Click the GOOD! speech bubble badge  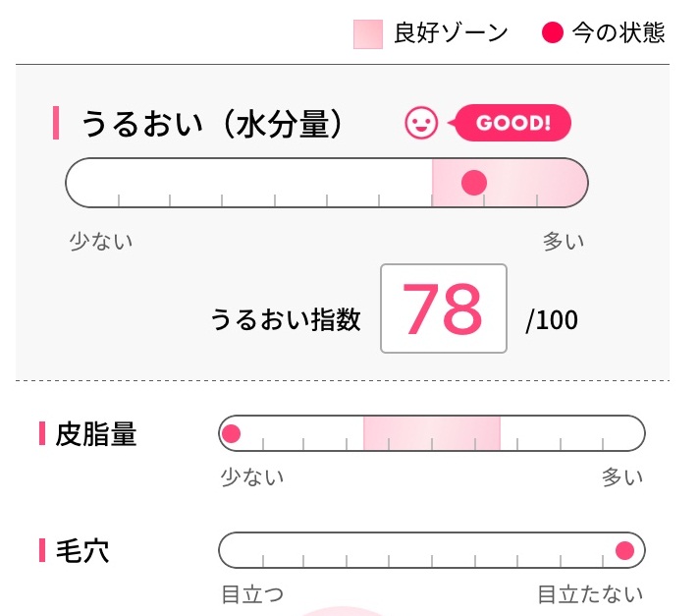click(511, 123)
